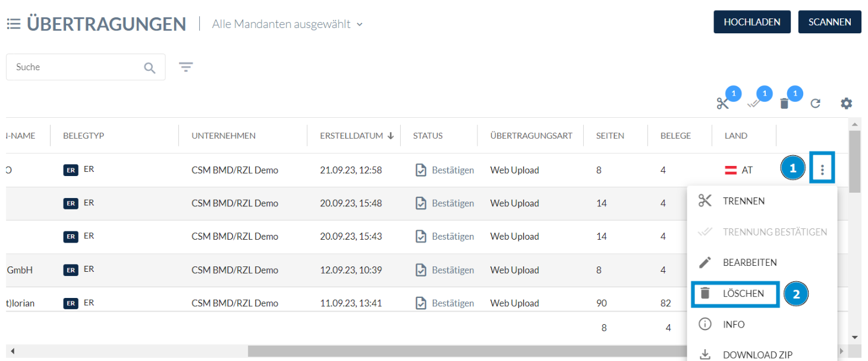The image size is (868, 361).
Task: Open table settings gear icon
Action: coord(846,103)
